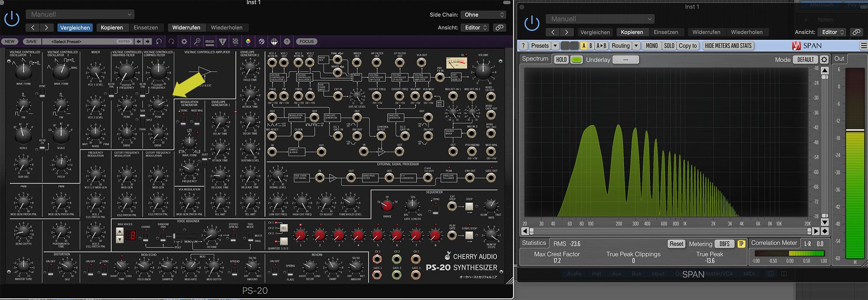
Task: Select state B in SPAN
Action: click(x=591, y=46)
